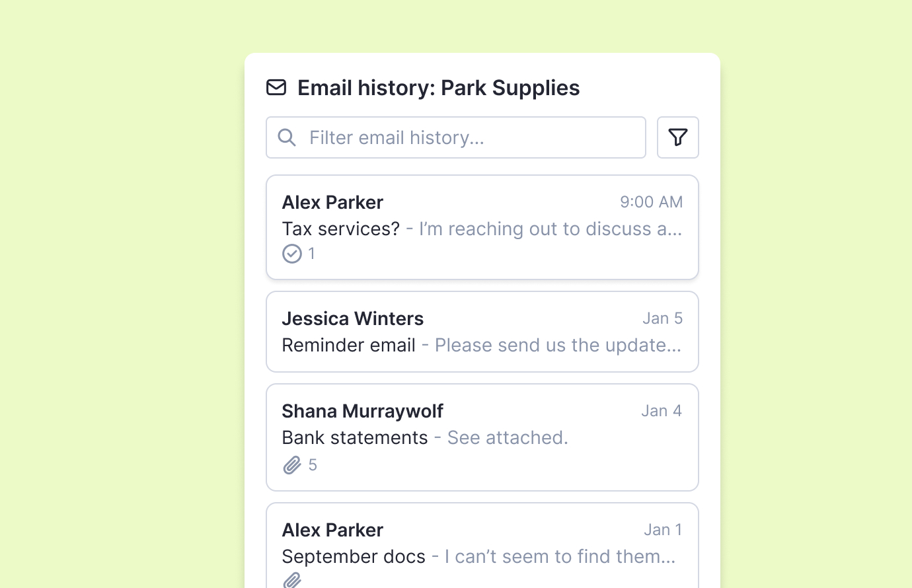Image resolution: width=912 pixels, height=588 pixels.
Task: Click the Jan 5 date label
Action: tap(662, 318)
